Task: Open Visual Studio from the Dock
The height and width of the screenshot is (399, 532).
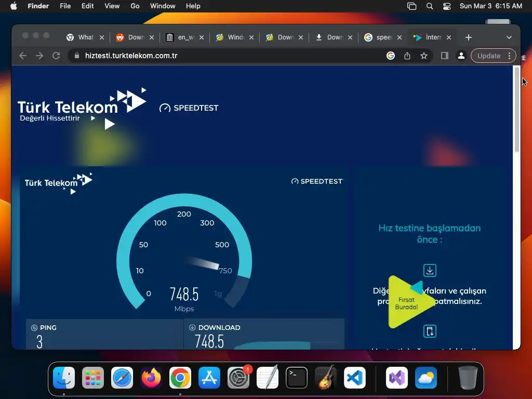Action: coord(397,378)
